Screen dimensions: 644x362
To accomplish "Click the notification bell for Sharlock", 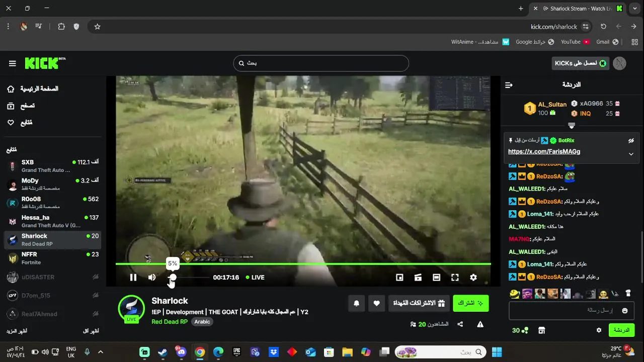I will point(357,303).
